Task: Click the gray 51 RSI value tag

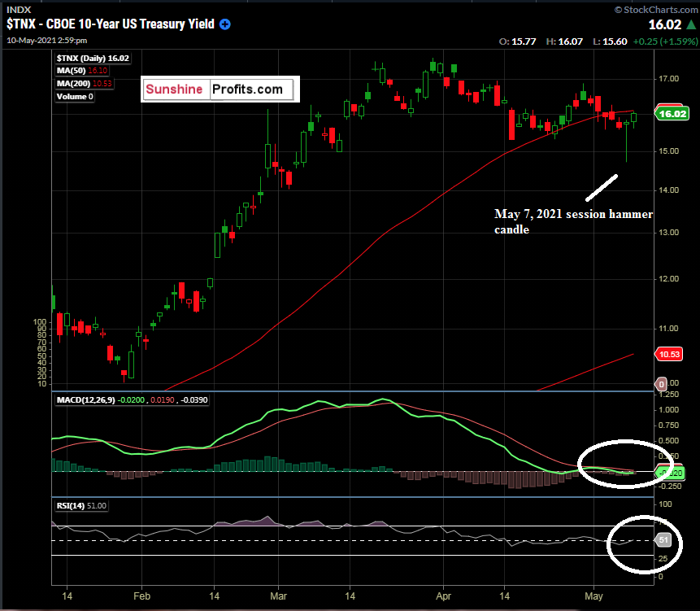Action: click(663, 540)
